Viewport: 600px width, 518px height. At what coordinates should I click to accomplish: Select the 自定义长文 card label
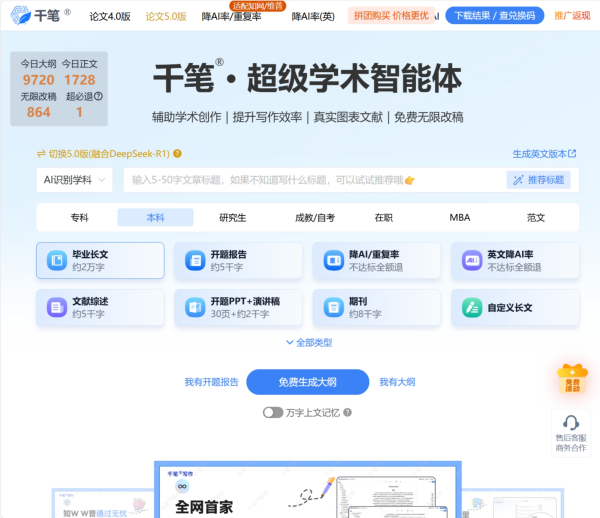[x=510, y=308]
